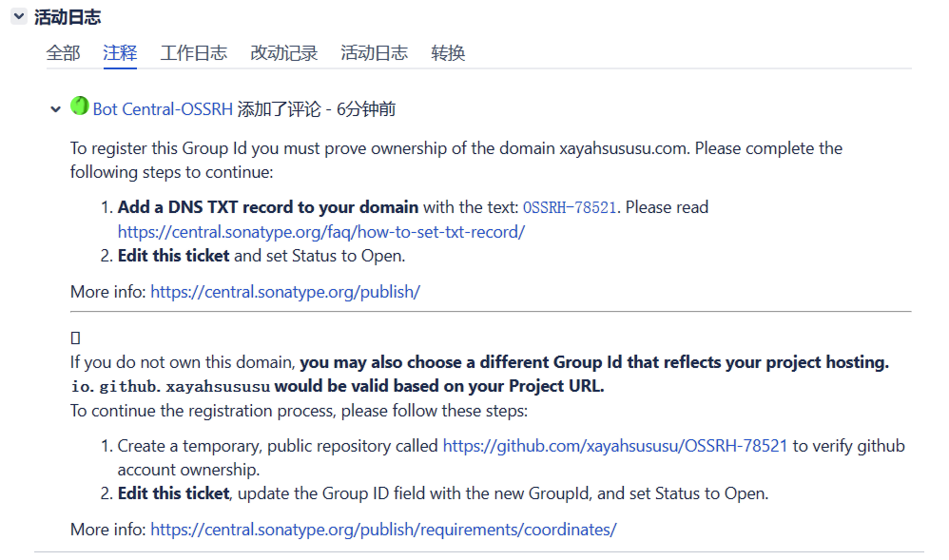The image size is (949, 560).
Task: Open the central.sonatype.org/publish/ link
Action: point(285,292)
